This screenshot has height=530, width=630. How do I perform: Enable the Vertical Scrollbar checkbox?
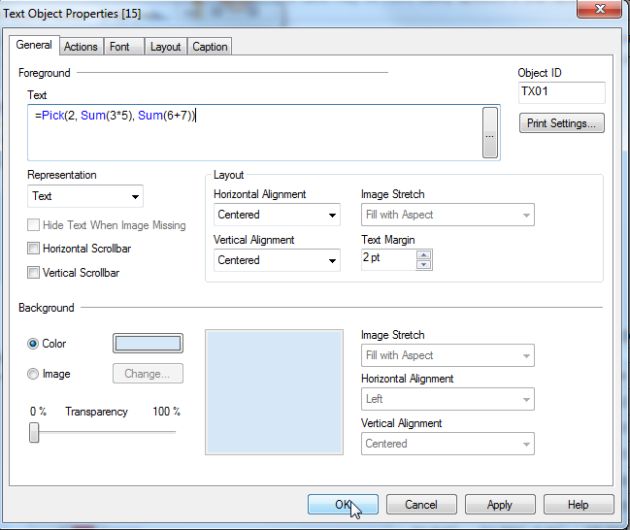(x=33, y=272)
